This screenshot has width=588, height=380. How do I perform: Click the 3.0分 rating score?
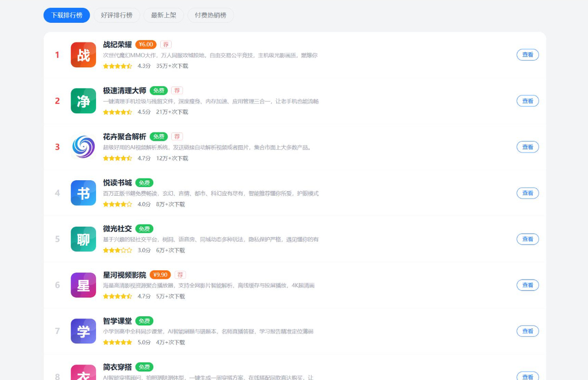tap(144, 250)
